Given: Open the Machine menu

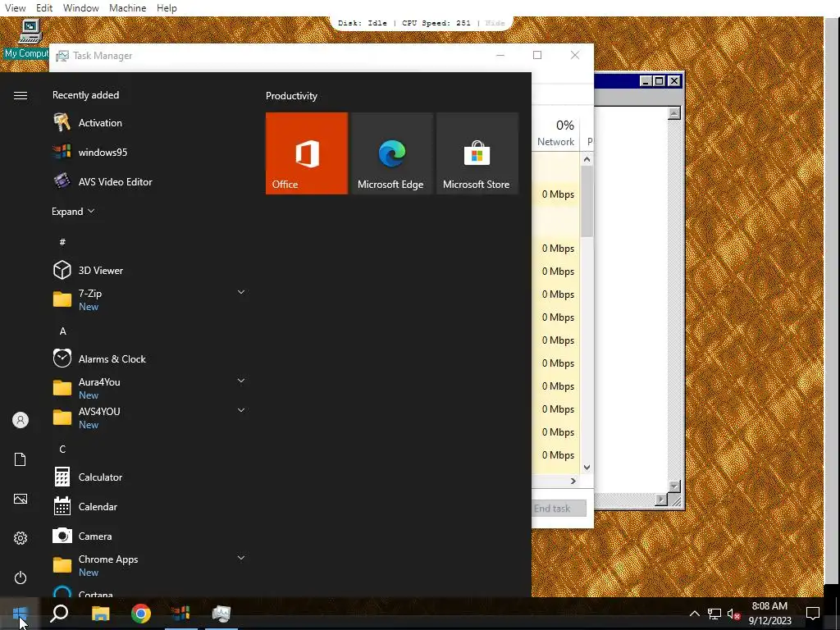Looking at the screenshot, I should (127, 8).
